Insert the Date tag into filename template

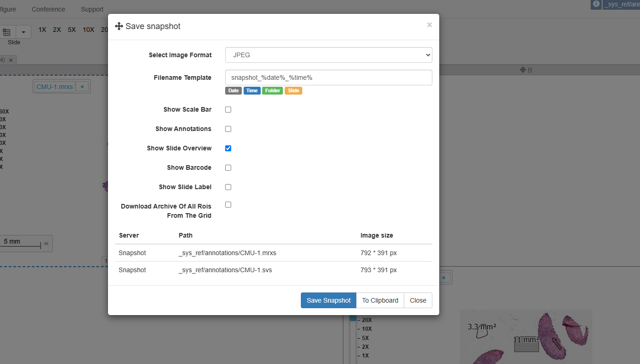(233, 90)
